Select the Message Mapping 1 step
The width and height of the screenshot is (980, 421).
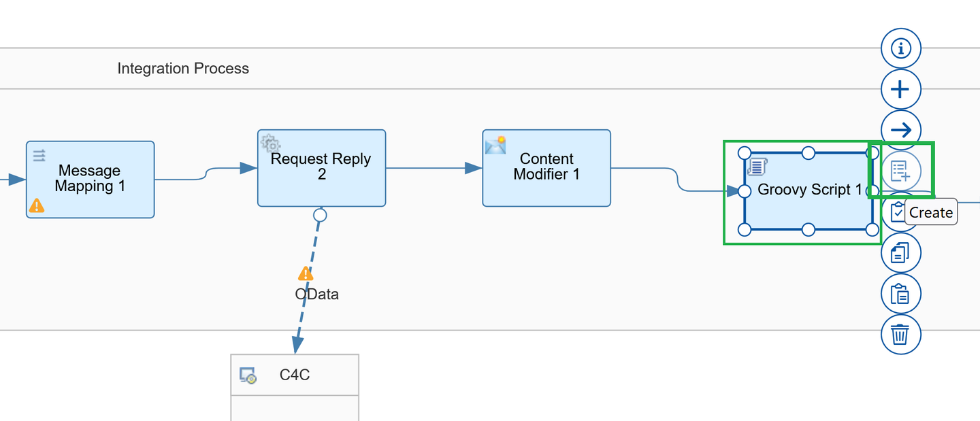pyautogui.click(x=91, y=180)
